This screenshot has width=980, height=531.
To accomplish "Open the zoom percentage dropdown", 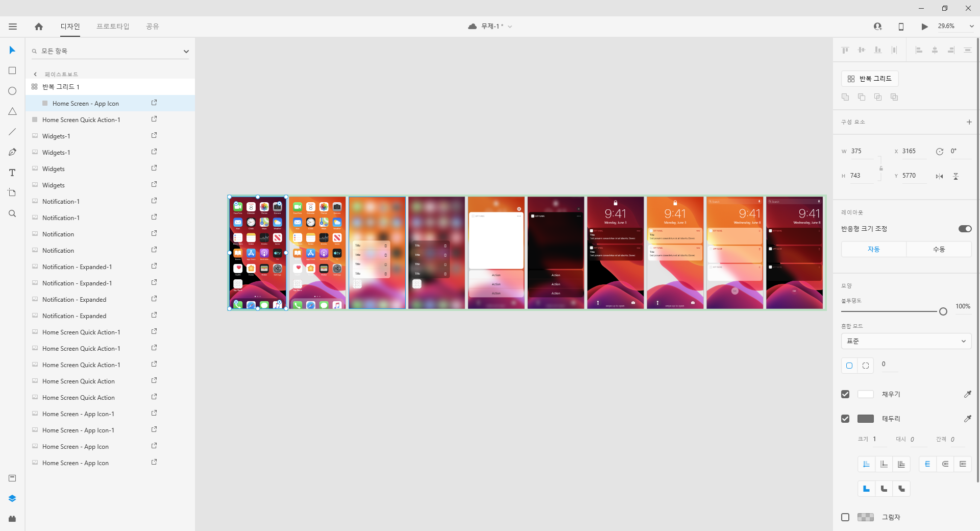I will point(971,26).
